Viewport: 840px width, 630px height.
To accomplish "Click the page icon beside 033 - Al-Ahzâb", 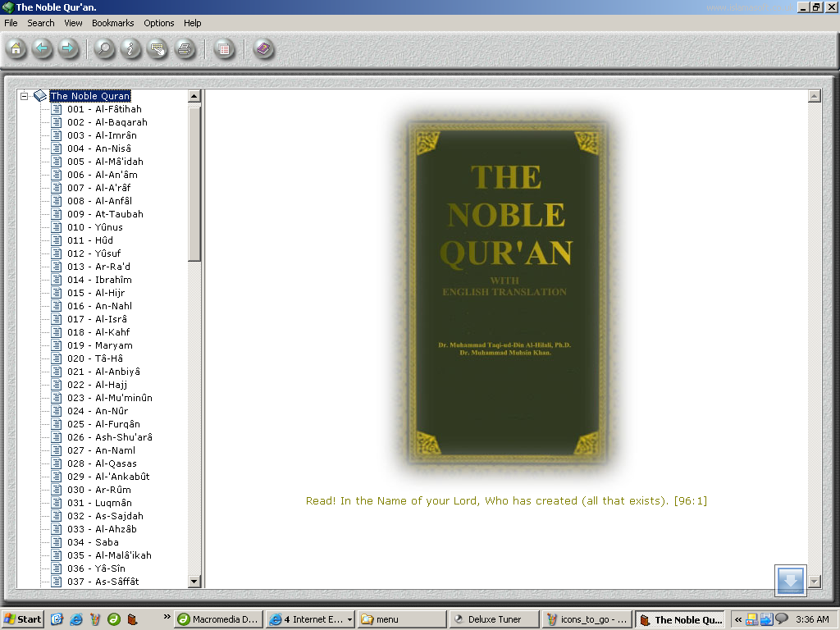I will 57,529.
